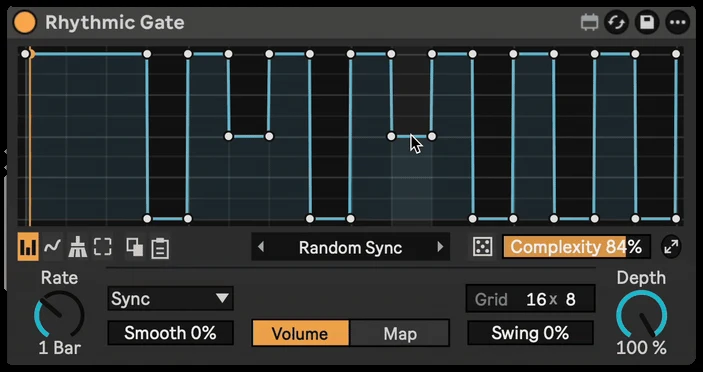This screenshot has height=372, width=703.
Task: Click the dashed selection rectangle icon
Action: [103, 247]
